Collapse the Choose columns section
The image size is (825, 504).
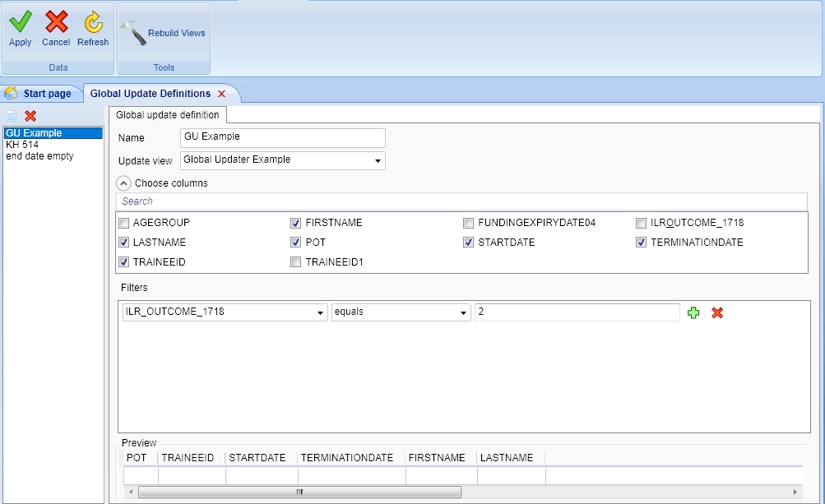(x=123, y=183)
